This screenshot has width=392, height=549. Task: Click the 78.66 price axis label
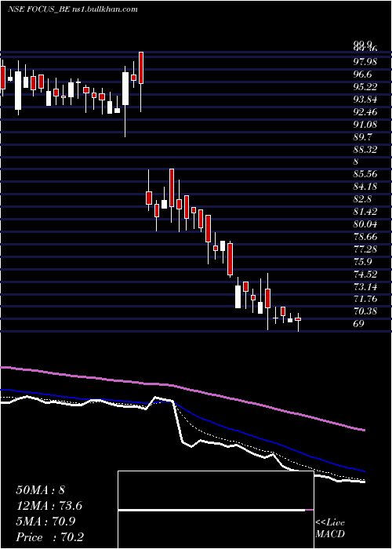(365, 237)
